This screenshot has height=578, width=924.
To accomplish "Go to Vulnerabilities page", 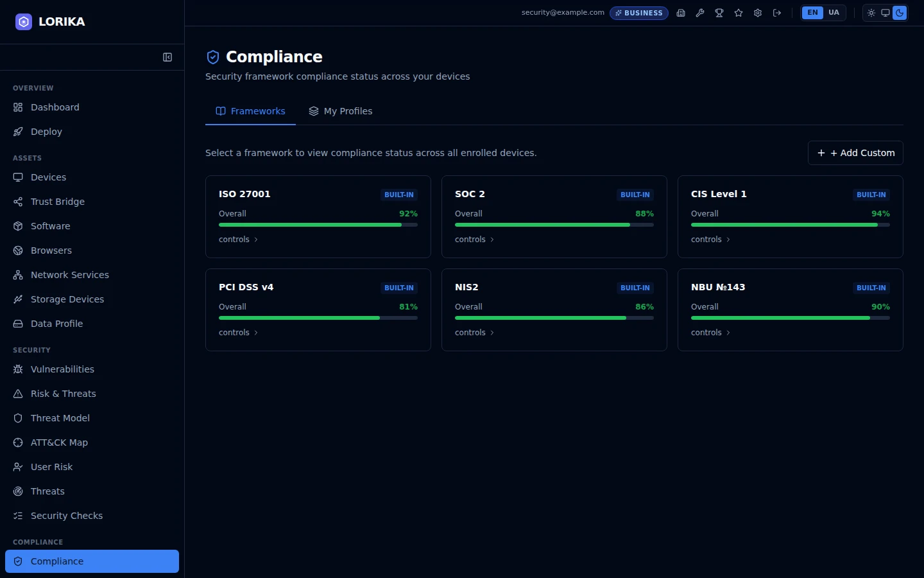I will click(92, 369).
